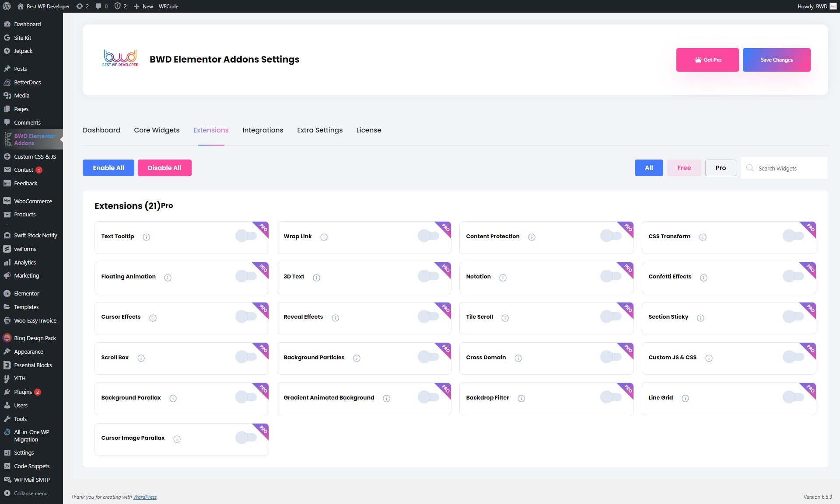Collapse the admin sidebar menu
The width and height of the screenshot is (840, 504).
tap(31, 494)
